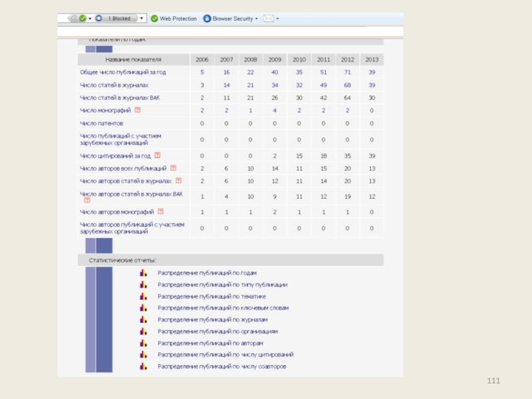This screenshot has height=399, width=532.
Task: Click value 71 for total publications in 2012
Action: 347,72
